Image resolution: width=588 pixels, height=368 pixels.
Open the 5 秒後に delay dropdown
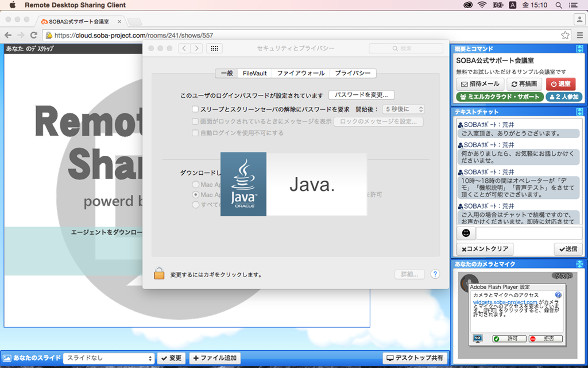coord(404,109)
